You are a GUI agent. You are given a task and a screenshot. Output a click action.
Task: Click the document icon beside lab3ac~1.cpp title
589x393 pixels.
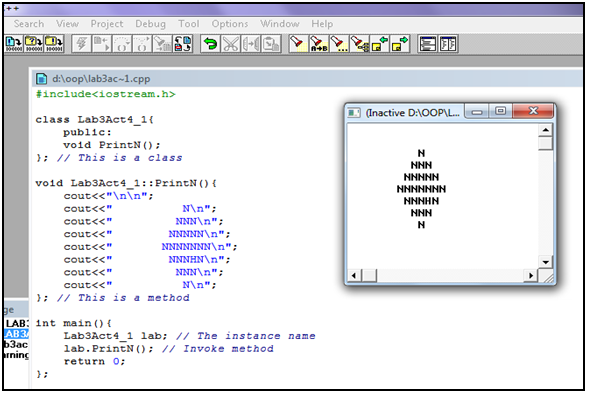(41, 79)
